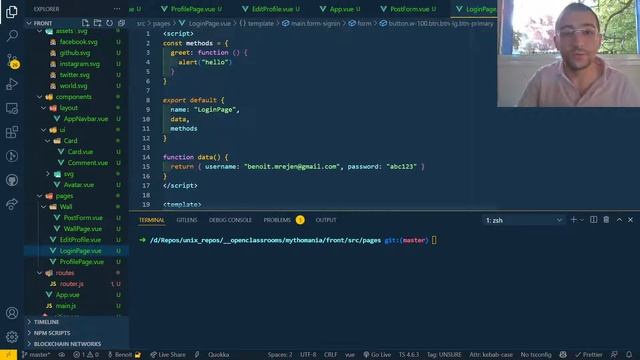640x360 pixels.
Task: Open the Accounts menu icon
Action: pyautogui.click(x=12, y=313)
